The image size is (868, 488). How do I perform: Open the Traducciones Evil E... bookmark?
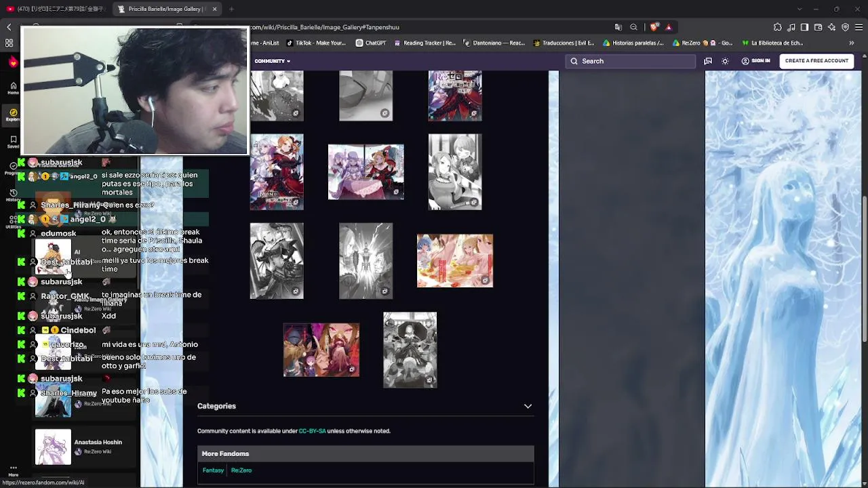click(x=564, y=43)
